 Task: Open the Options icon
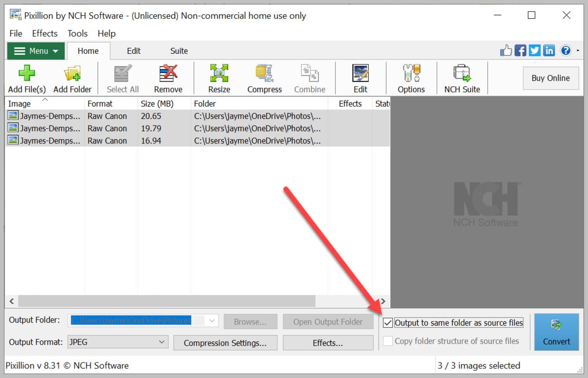(411, 73)
